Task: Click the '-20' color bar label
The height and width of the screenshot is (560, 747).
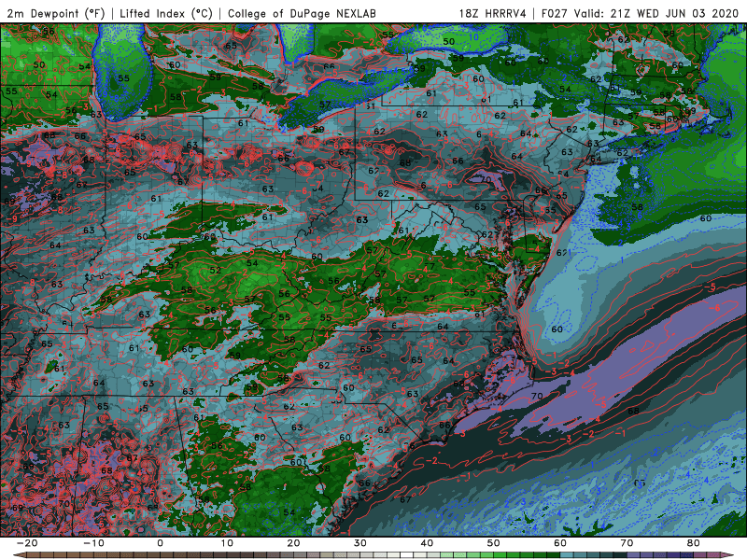Action: point(27,543)
